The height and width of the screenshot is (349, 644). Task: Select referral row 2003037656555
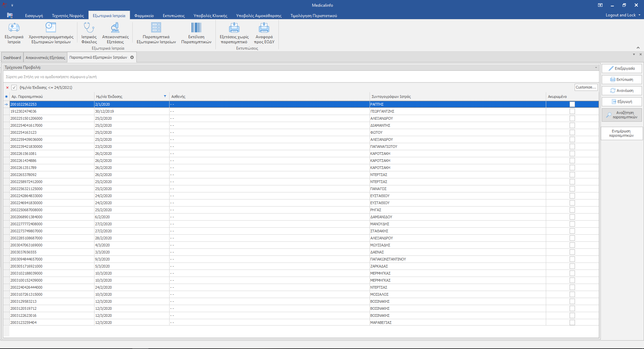[x=23, y=252]
